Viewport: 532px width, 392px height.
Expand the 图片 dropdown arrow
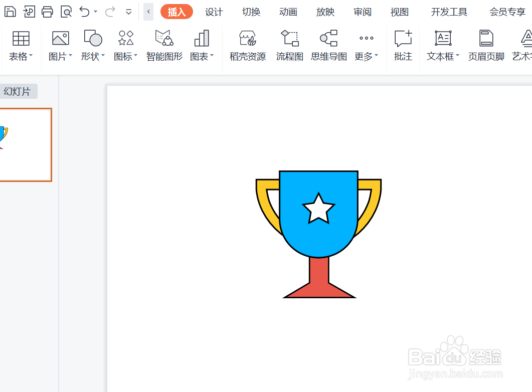tap(71, 55)
